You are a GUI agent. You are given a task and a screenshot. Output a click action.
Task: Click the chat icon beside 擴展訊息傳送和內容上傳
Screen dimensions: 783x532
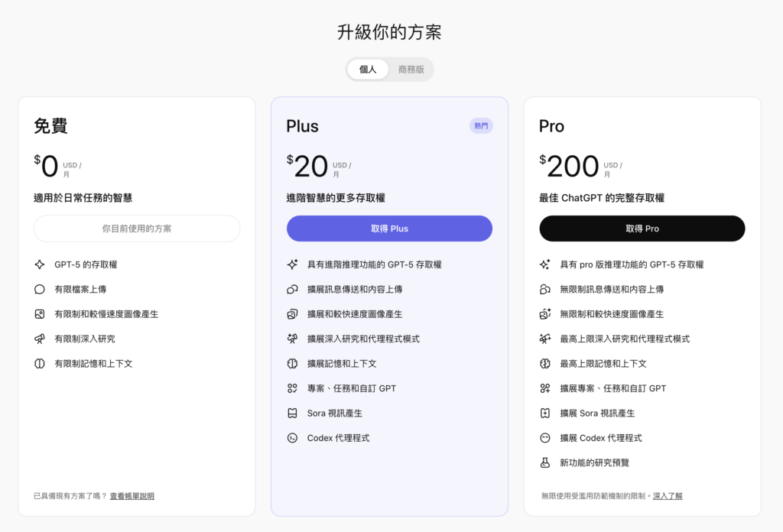(293, 290)
